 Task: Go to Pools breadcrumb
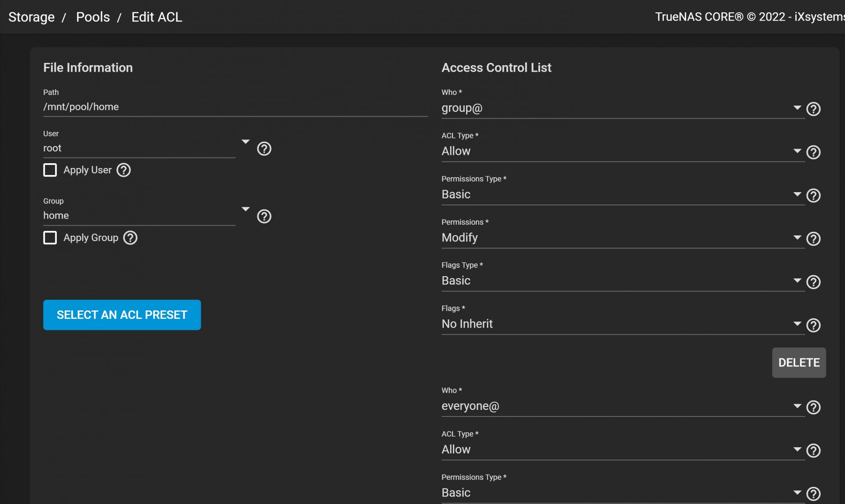tap(93, 17)
